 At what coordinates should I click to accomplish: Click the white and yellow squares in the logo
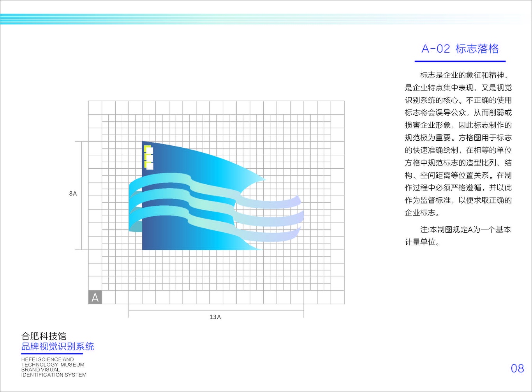click(148, 157)
